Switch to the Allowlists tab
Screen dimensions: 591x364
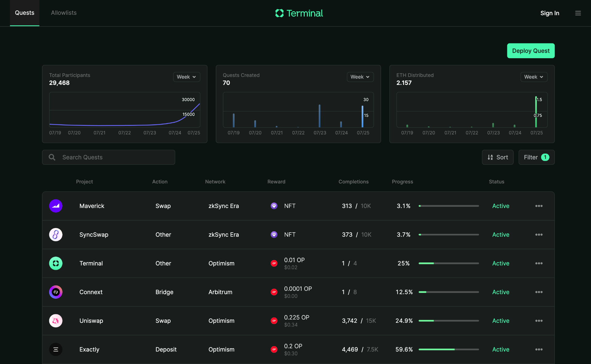click(63, 12)
